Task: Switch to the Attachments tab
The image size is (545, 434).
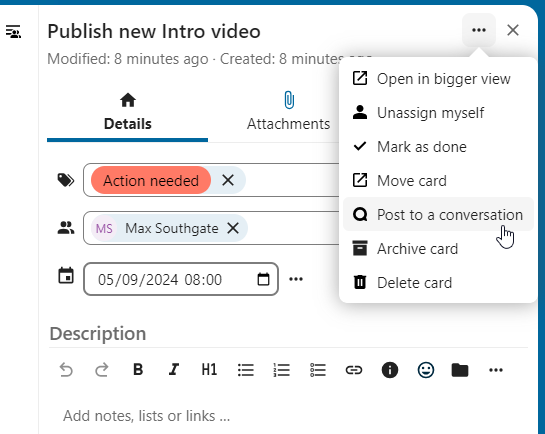Action: coord(288,111)
